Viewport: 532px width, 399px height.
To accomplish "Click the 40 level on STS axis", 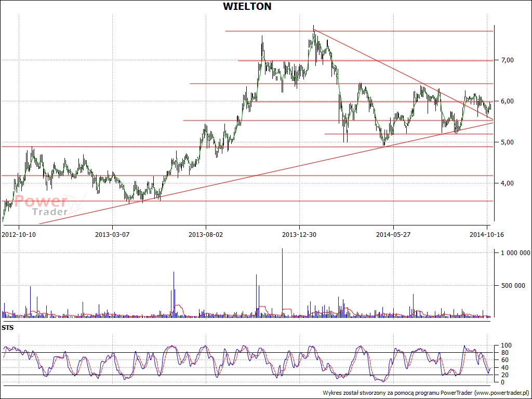I will pos(504,367).
